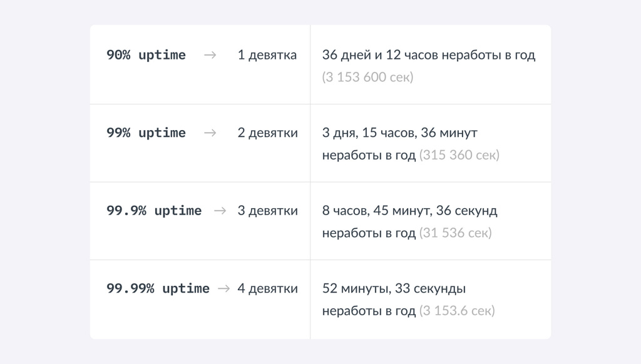Click the gray "(3 153.6 сек)" value

456,311
